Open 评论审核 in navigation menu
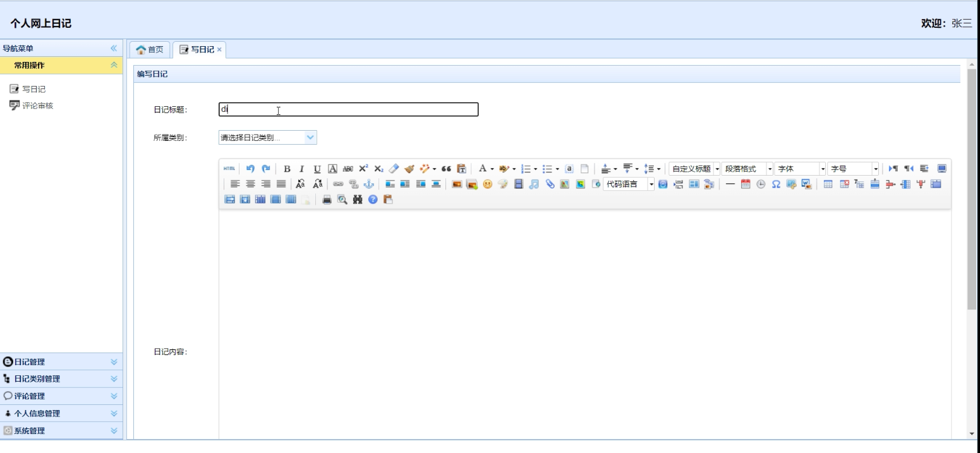The width and height of the screenshot is (980, 453). [37, 106]
